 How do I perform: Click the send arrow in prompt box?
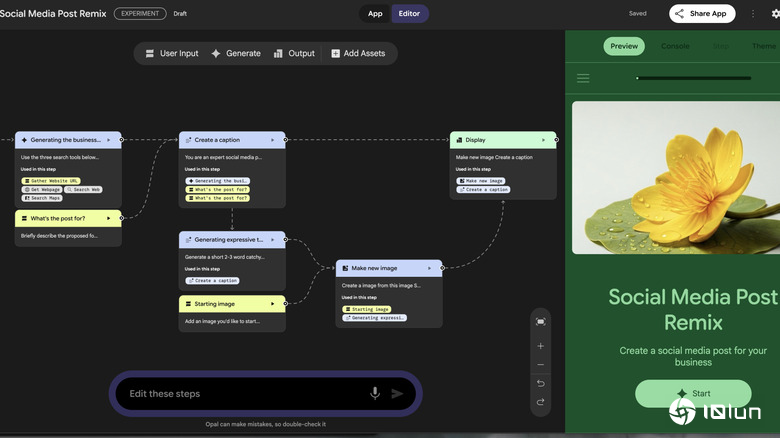tap(397, 394)
